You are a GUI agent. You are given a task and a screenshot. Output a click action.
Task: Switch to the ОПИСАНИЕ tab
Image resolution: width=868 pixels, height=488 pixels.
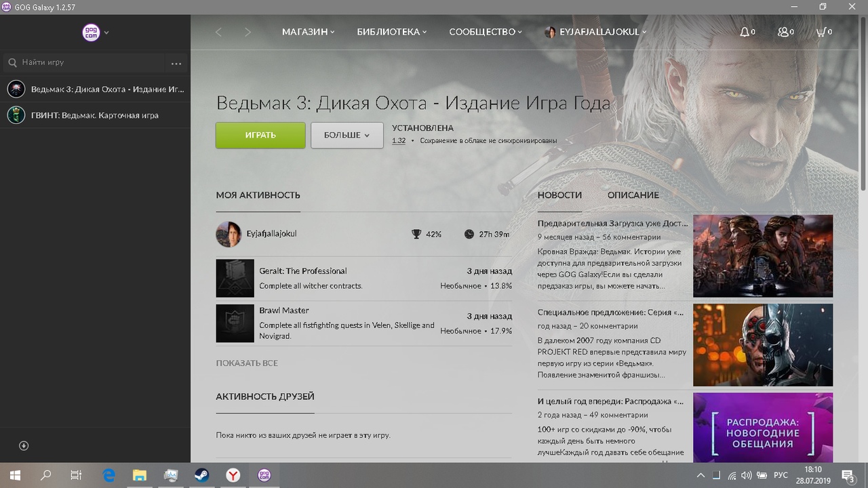point(633,195)
